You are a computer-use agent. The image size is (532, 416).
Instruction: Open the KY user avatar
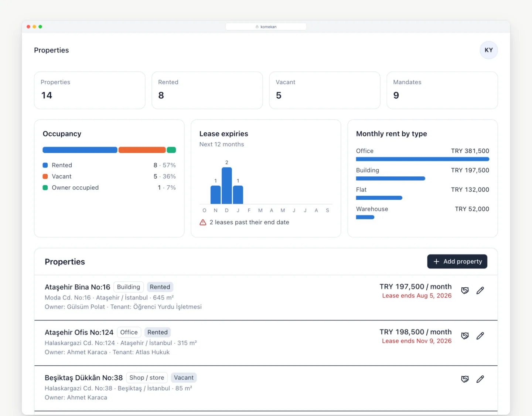(x=488, y=50)
